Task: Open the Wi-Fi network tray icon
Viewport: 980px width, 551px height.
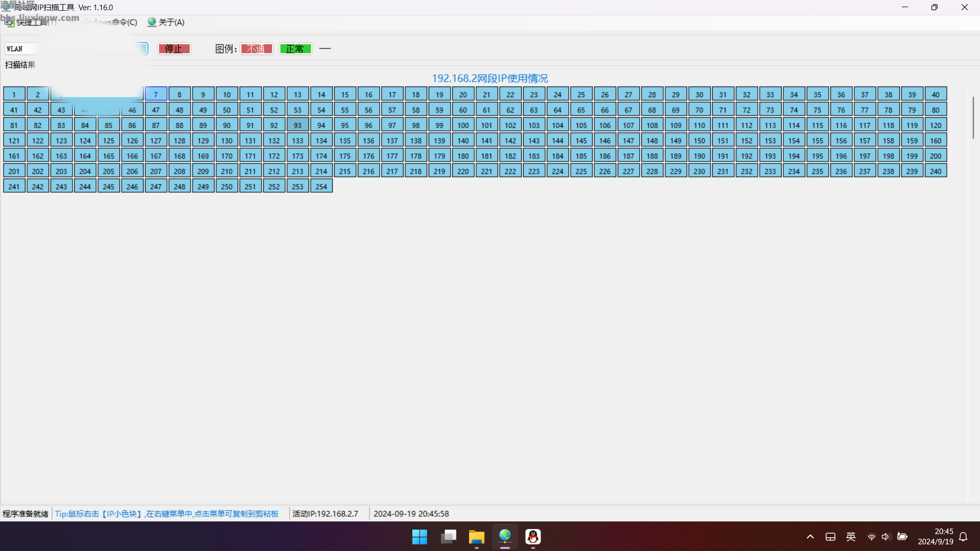Action: [x=871, y=537]
